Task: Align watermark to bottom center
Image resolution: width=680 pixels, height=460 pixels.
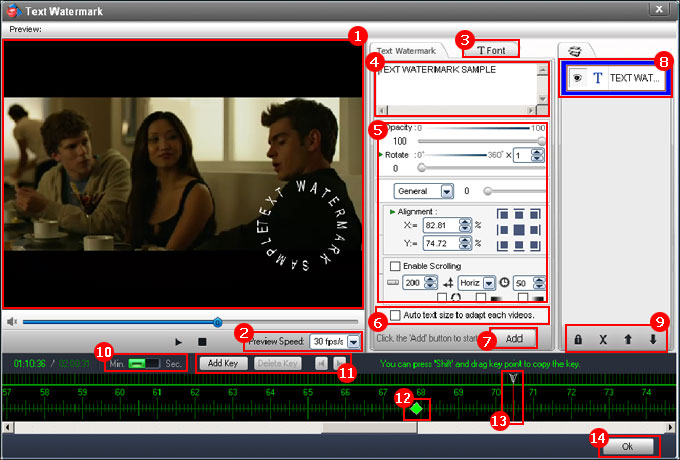Action: (x=519, y=245)
